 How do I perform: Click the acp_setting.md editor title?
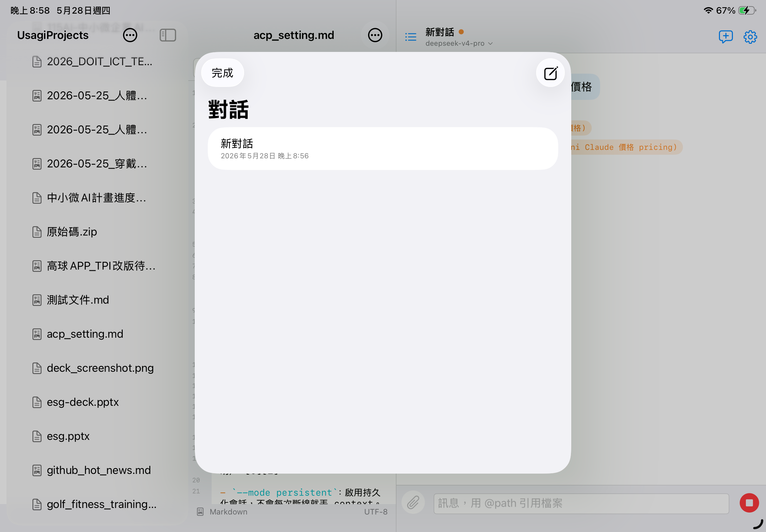click(x=293, y=35)
